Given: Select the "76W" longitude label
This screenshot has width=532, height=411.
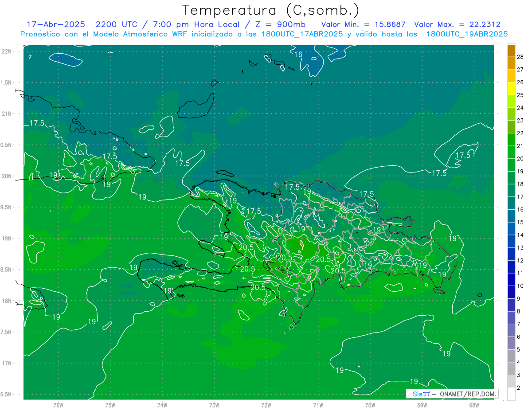Looking at the screenshot, I should click(x=58, y=405).
